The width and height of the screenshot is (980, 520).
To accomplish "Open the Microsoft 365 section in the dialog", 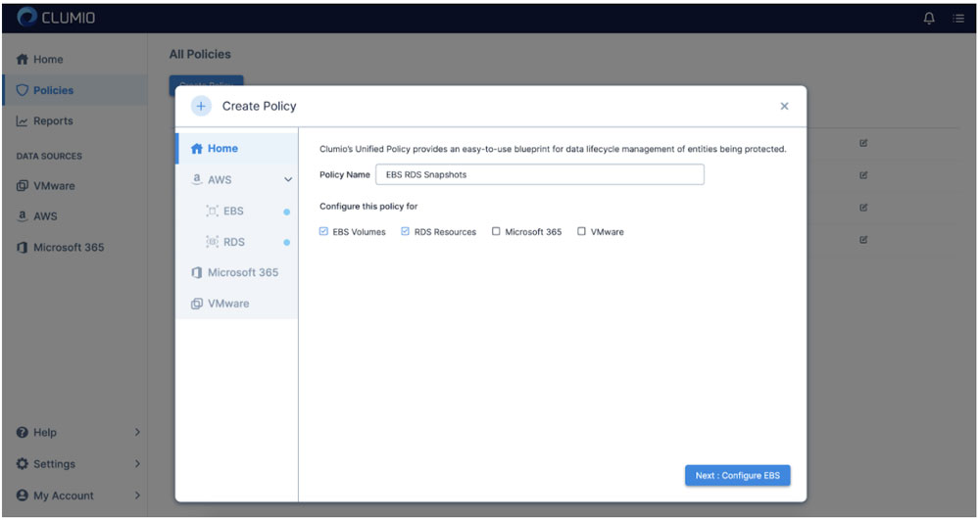I will [x=237, y=272].
